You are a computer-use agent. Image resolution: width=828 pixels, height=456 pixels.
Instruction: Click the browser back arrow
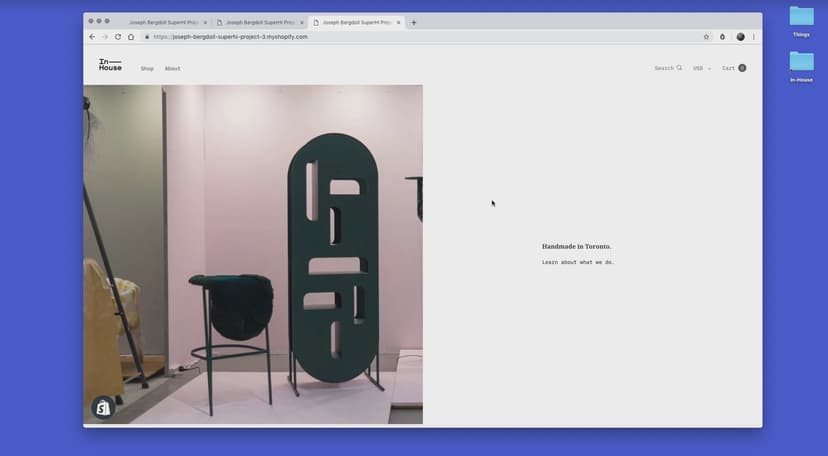(92, 37)
